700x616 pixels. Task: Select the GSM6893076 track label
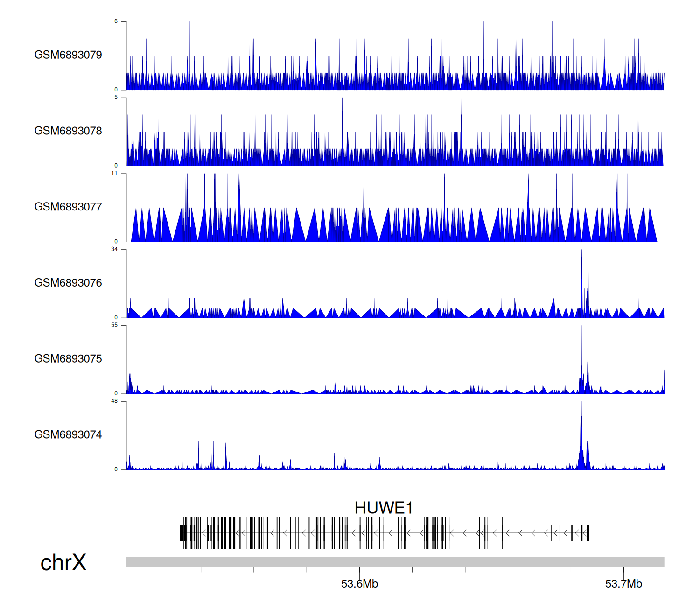pyautogui.click(x=68, y=283)
